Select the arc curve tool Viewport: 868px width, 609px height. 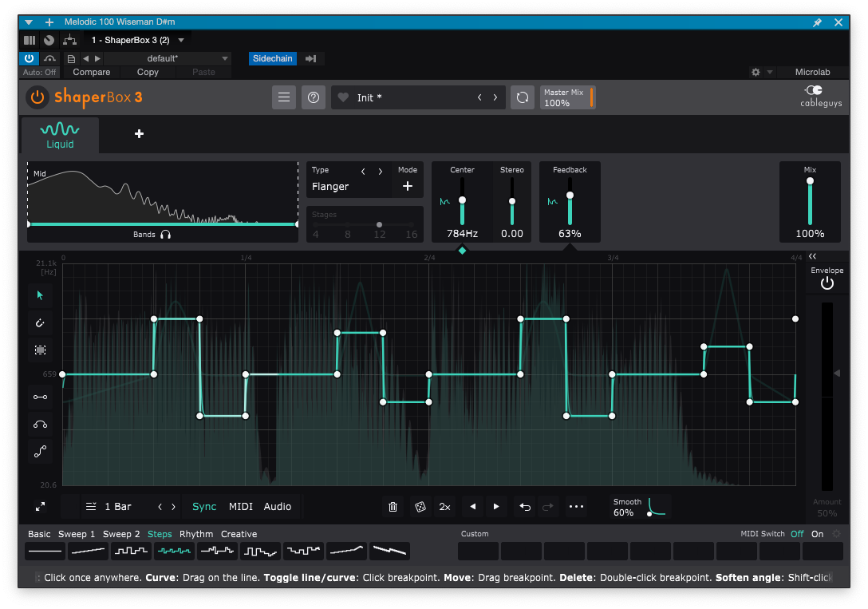(40, 425)
